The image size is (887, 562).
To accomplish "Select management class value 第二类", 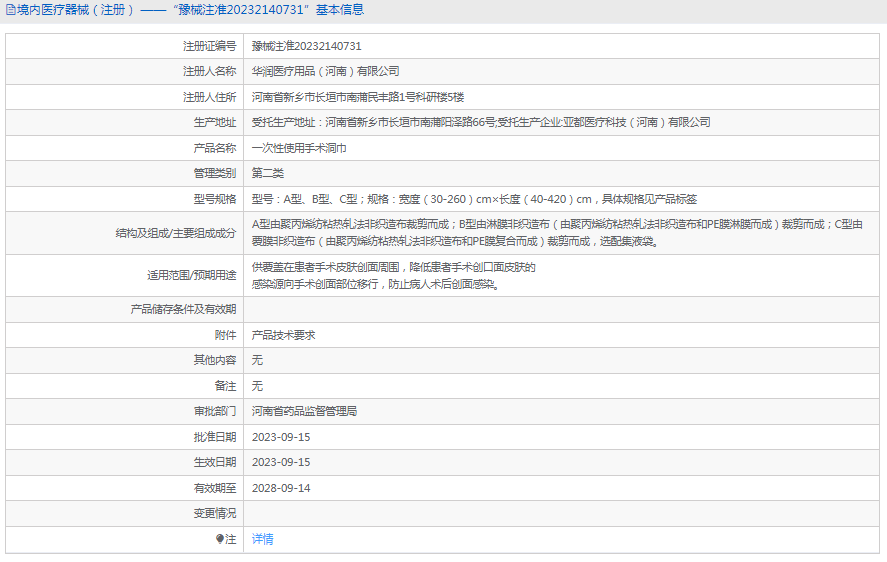I will (x=268, y=173).
